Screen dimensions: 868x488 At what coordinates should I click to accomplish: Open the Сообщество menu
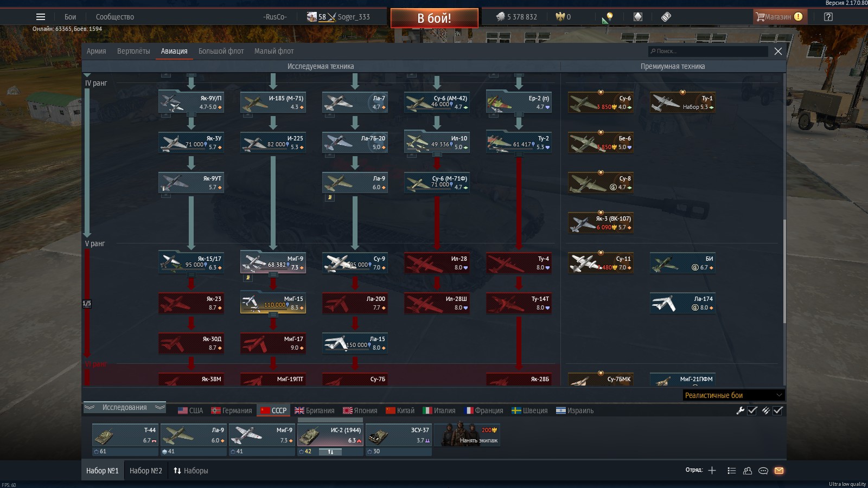tap(114, 17)
